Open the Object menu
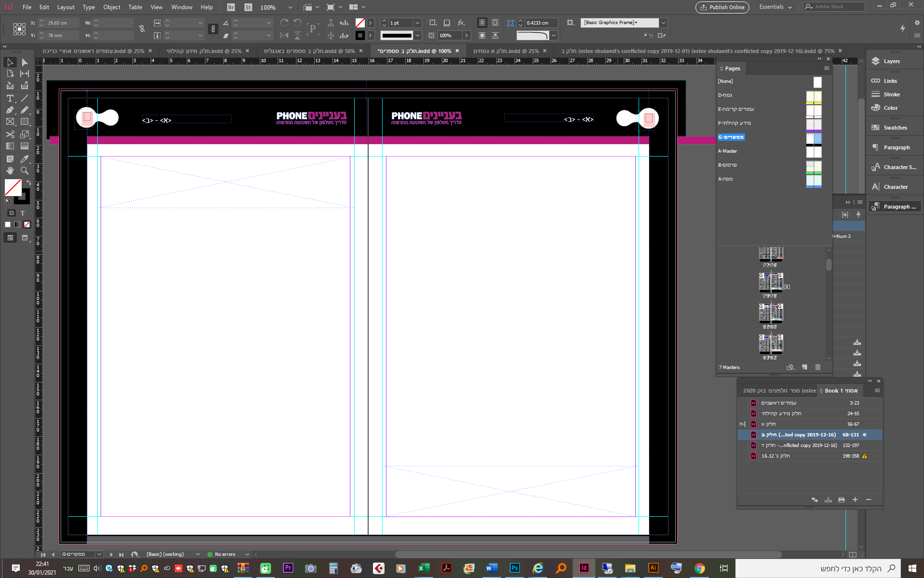This screenshot has height=578, width=924. [112, 7]
